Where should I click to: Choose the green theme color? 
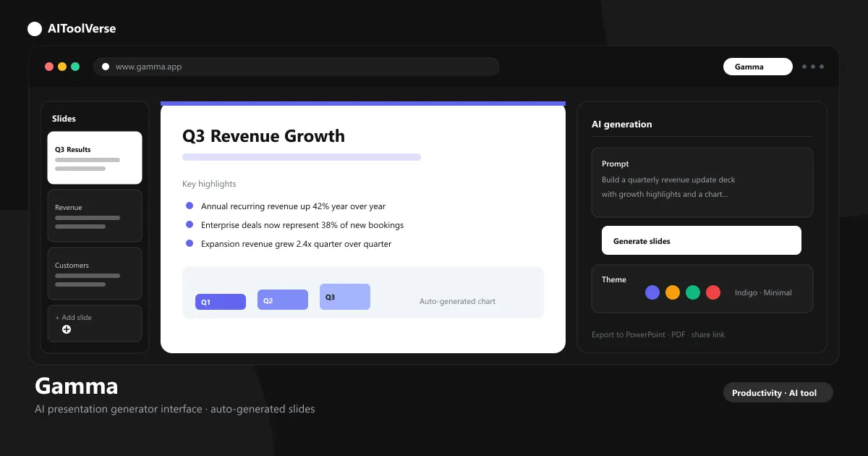tap(693, 292)
